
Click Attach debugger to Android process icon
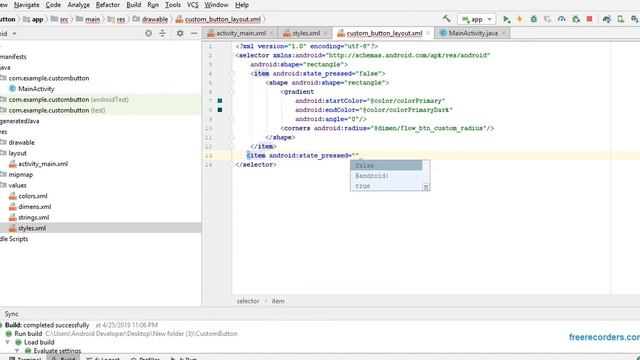click(x=576, y=19)
